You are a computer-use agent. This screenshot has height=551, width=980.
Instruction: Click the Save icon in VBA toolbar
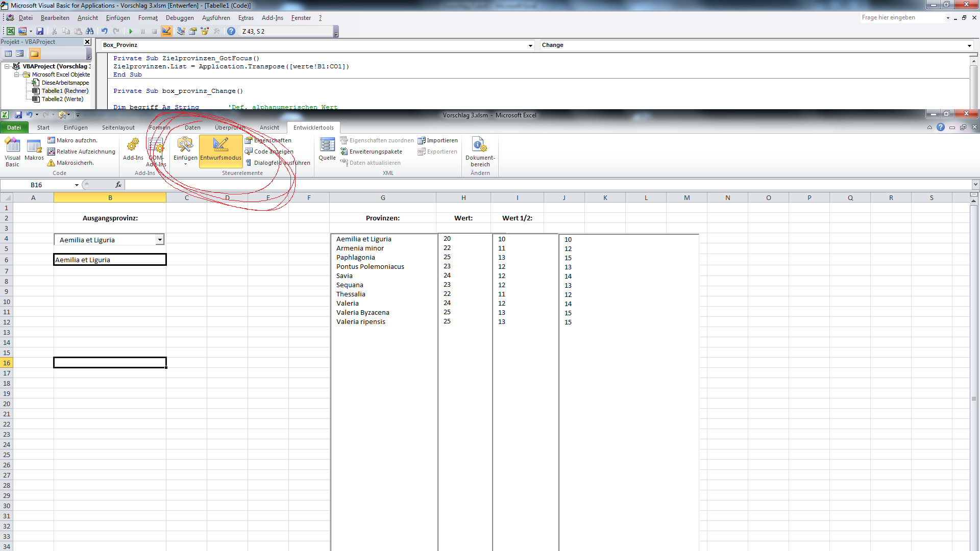coord(40,32)
